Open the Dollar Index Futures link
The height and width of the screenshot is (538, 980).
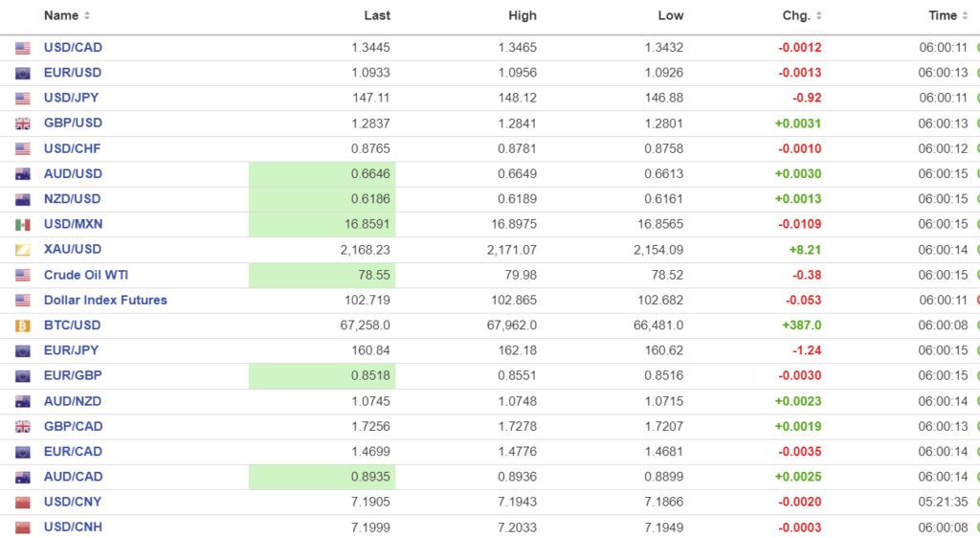pyautogui.click(x=105, y=300)
